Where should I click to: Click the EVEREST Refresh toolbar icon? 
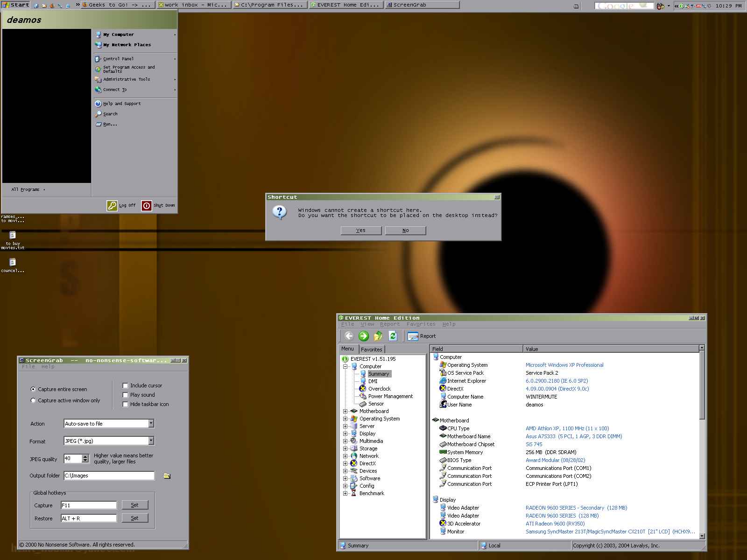point(393,336)
